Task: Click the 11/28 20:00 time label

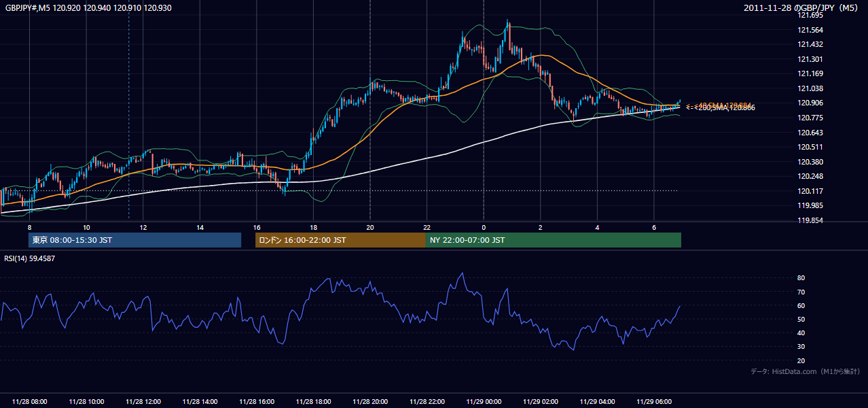Action: point(370,402)
